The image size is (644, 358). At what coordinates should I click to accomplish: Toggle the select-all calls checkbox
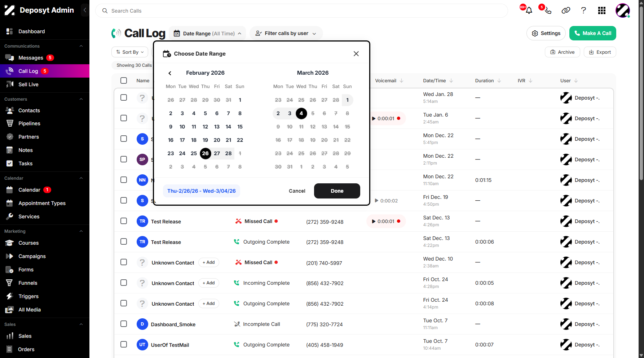point(124,80)
